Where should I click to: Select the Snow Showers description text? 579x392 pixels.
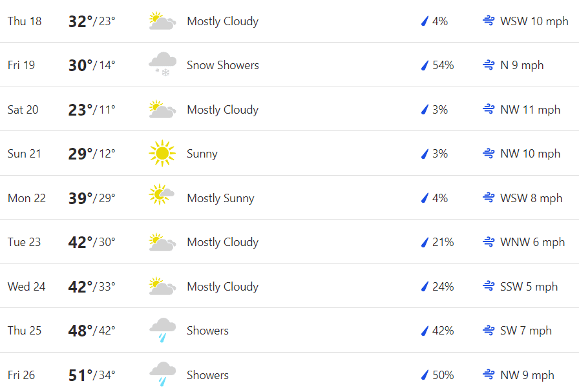point(223,65)
